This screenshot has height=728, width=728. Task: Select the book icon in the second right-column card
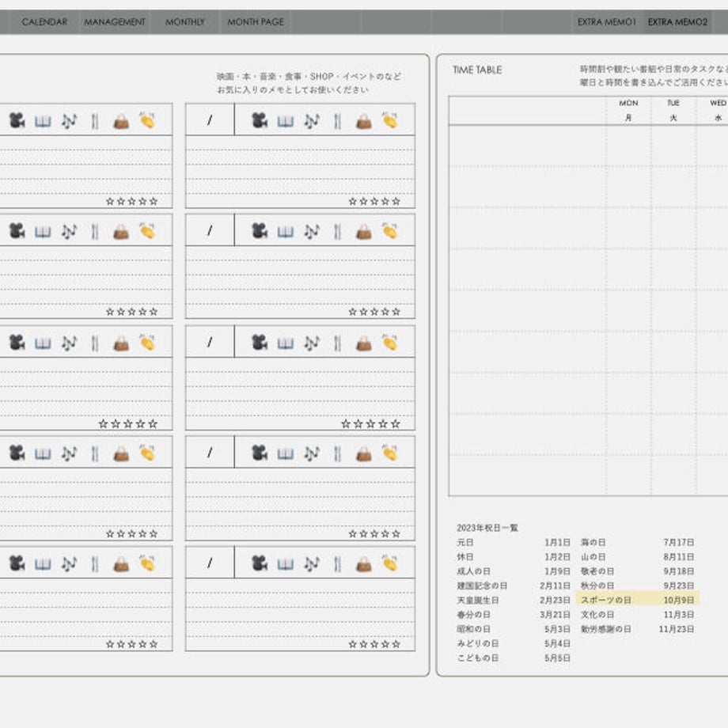285,232
